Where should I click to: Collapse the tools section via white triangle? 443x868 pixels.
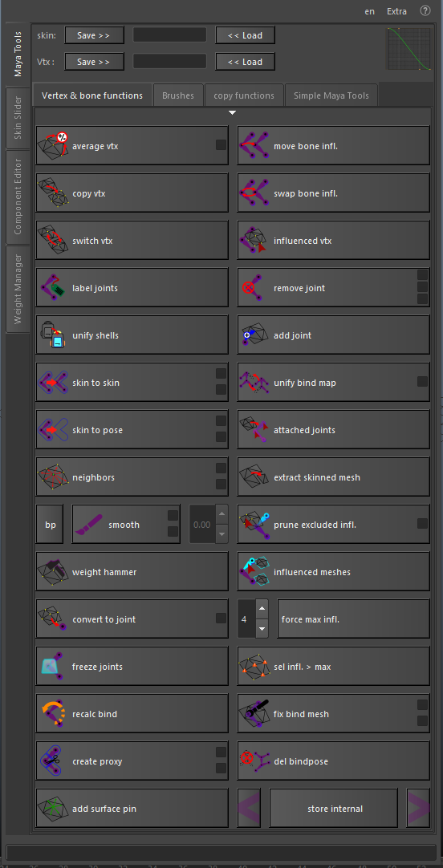[x=233, y=113]
